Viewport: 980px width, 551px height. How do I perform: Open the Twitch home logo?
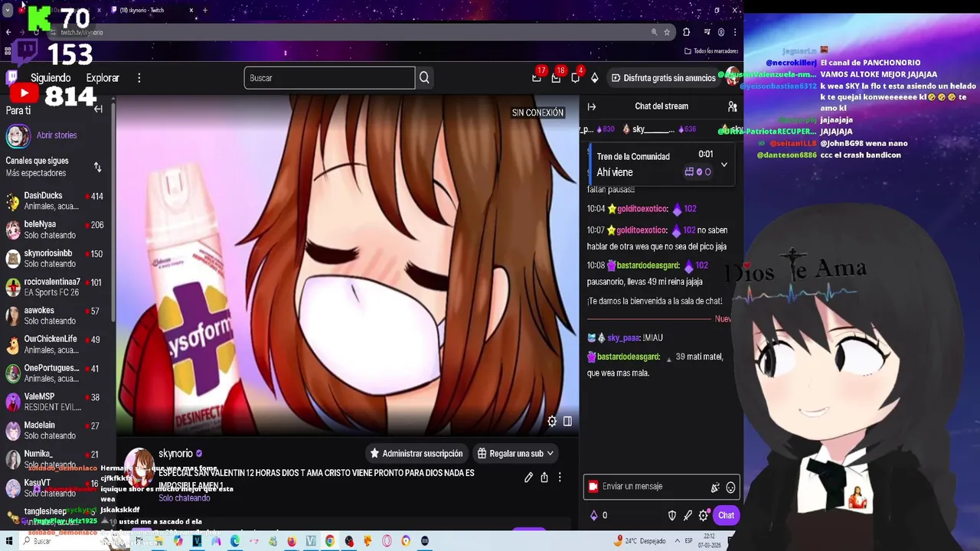12,77
